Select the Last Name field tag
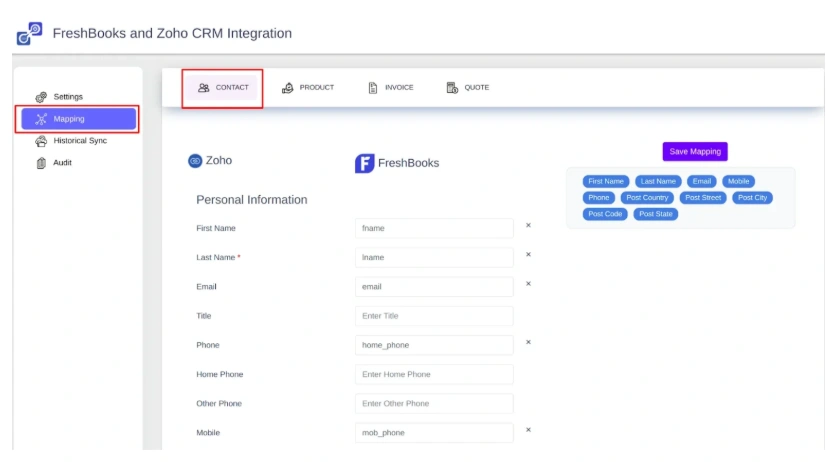This screenshot has height=462, width=826. 658,181
